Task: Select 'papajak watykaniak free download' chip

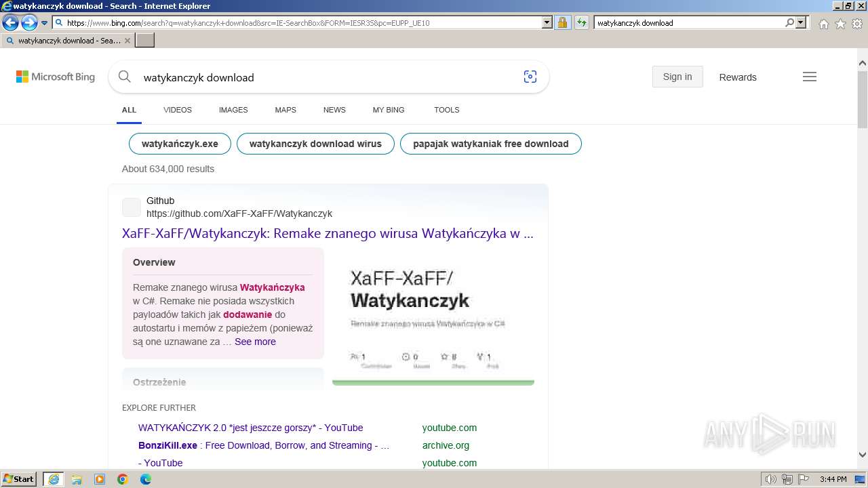Action: point(491,144)
